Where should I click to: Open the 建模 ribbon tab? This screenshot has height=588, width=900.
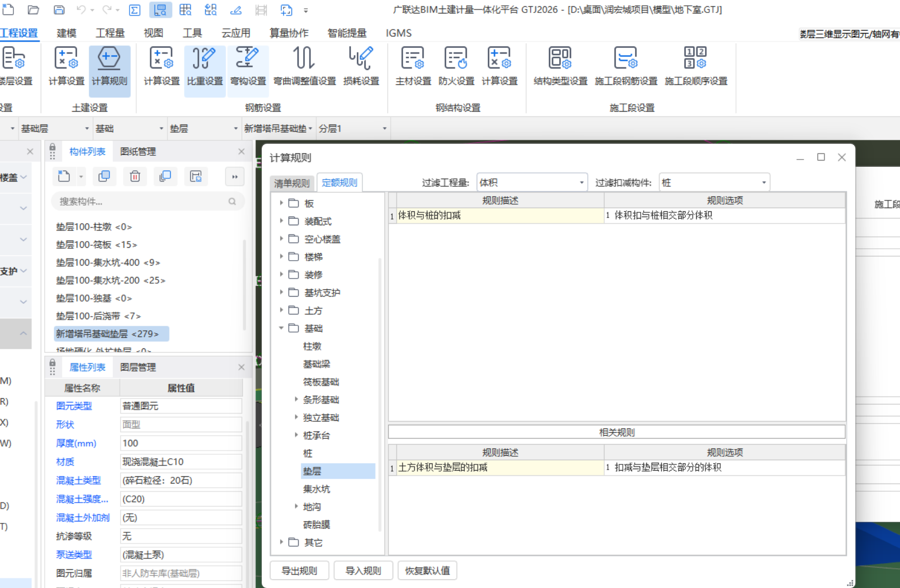coord(66,33)
